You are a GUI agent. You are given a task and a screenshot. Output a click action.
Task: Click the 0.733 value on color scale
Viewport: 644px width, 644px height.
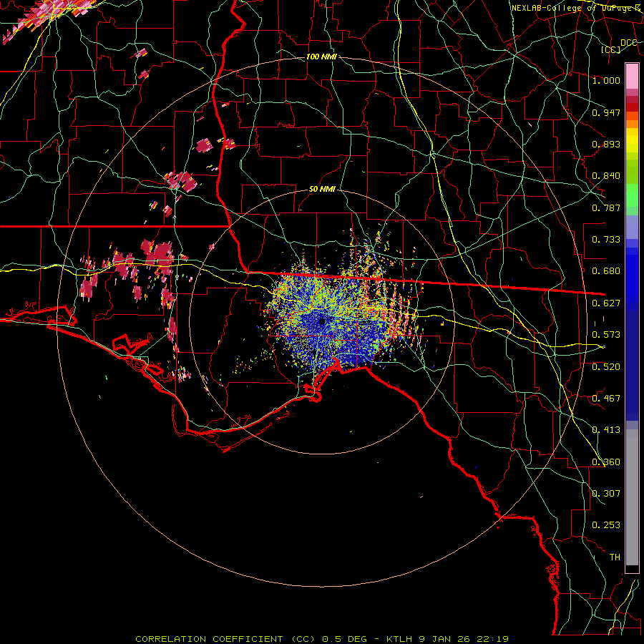click(606, 240)
